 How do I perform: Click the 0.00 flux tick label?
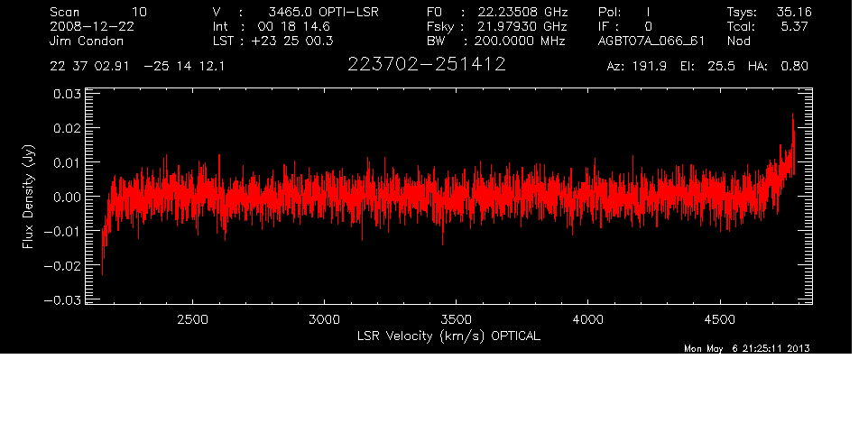67,197
